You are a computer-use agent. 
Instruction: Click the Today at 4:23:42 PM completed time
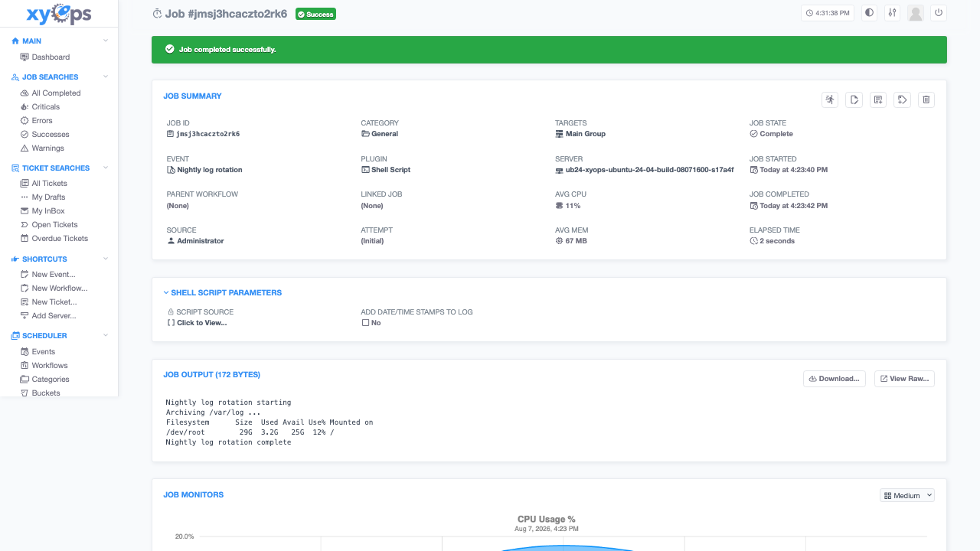789,206
